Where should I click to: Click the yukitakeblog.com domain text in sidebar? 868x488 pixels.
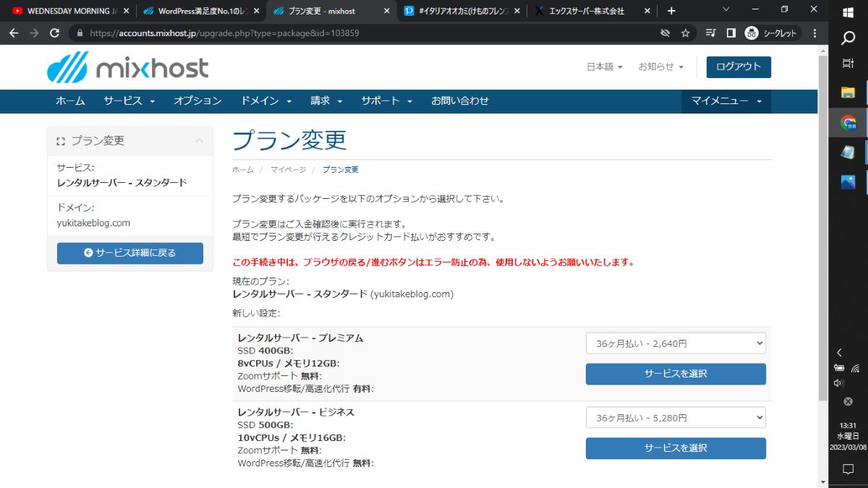(93, 223)
